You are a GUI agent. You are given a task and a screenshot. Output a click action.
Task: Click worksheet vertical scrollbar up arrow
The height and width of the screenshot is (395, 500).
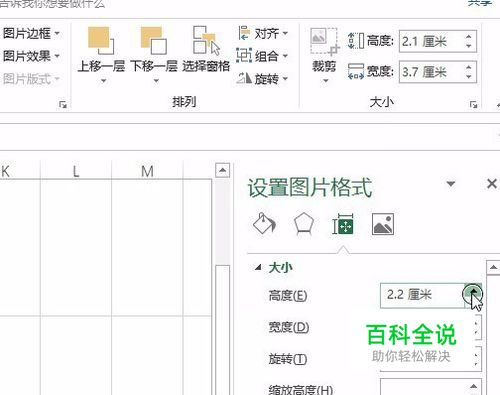(x=222, y=171)
